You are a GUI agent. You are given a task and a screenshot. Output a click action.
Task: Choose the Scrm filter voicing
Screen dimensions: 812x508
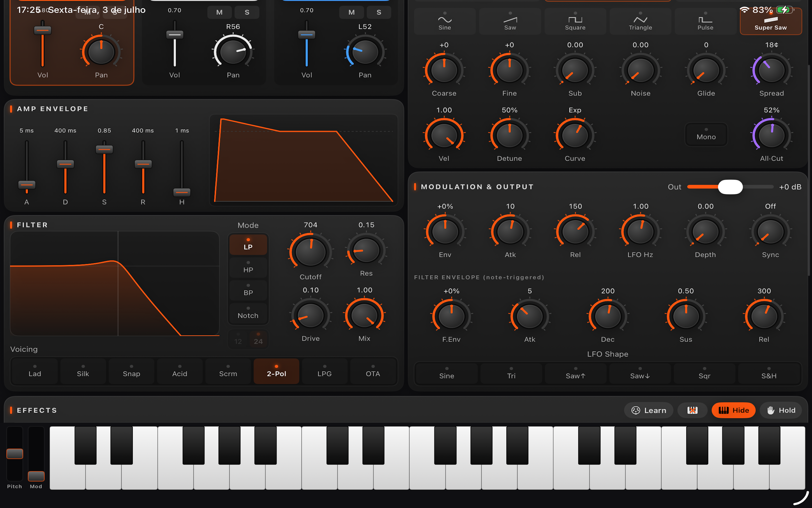pyautogui.click(x=228, y=371)
